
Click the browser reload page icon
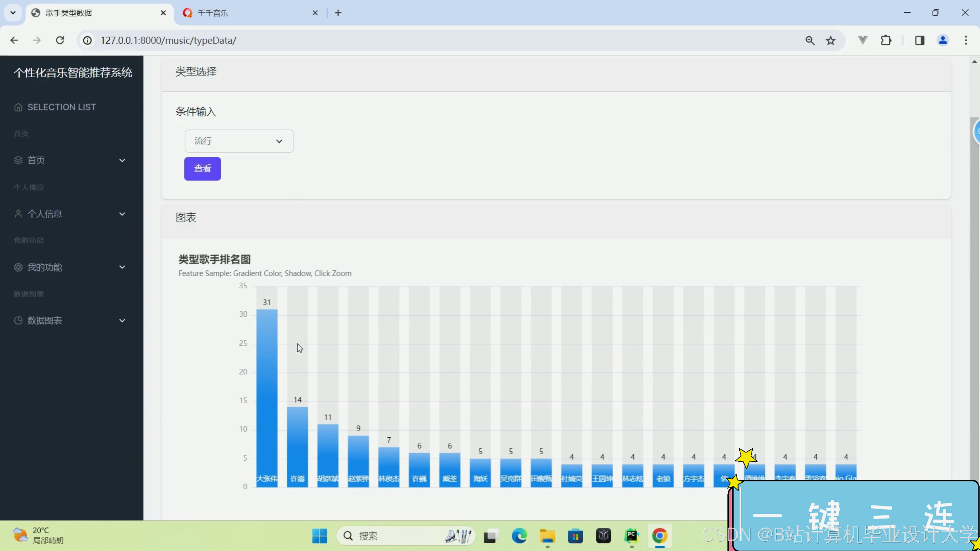pyautogui.click(x=60, y=40)
